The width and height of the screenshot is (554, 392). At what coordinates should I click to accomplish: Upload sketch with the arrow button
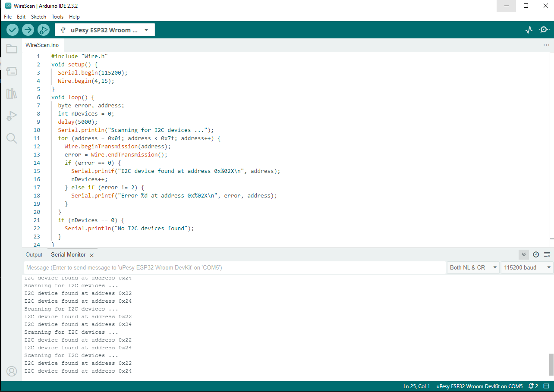[x=28, y=30]
